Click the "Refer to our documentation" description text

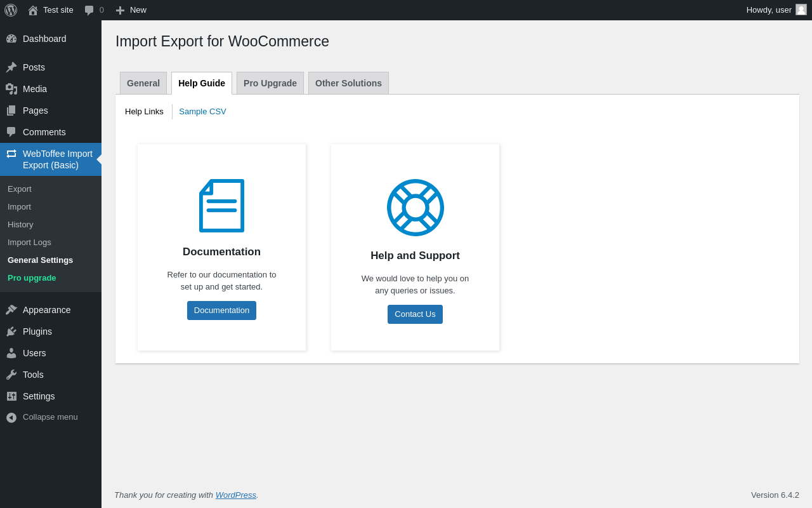tap(221, 281)
